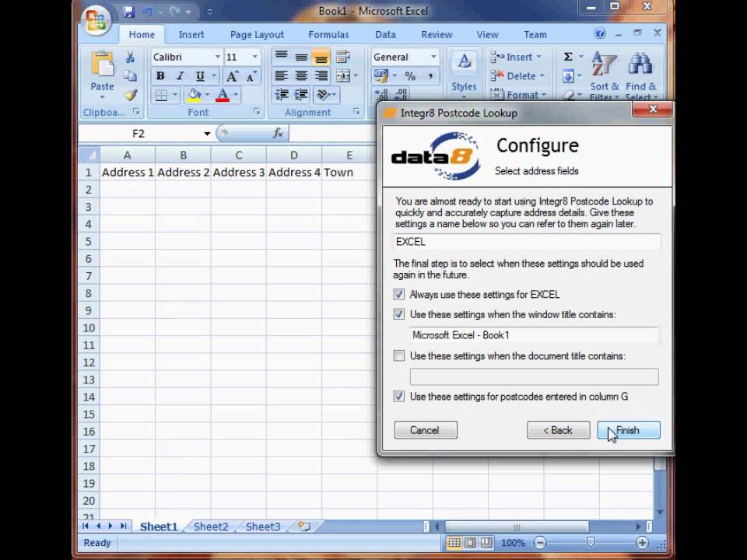Screen dimensions: 747x560
Task: Center text horizontally
Action: pos(301,75)
